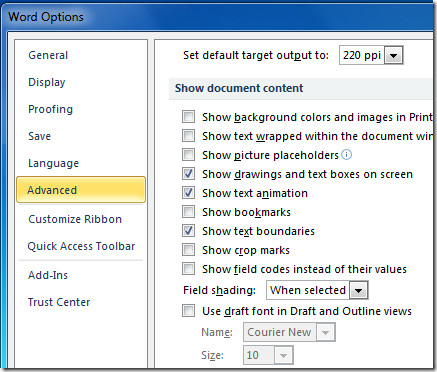The width and height of the screenshot is (437, 372).
Task: Click the Show document content section header
Action: [x=239, y=88]
